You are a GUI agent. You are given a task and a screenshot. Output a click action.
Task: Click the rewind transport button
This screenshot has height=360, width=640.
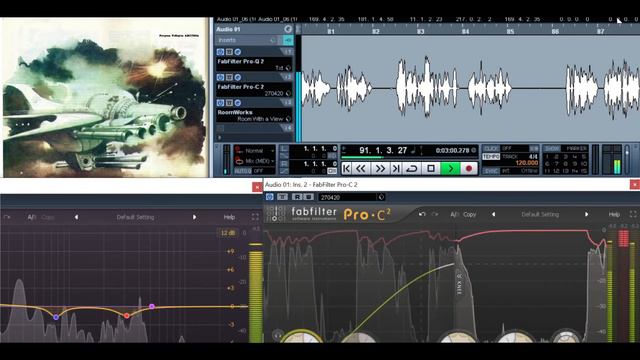click(x=361, y=168)
